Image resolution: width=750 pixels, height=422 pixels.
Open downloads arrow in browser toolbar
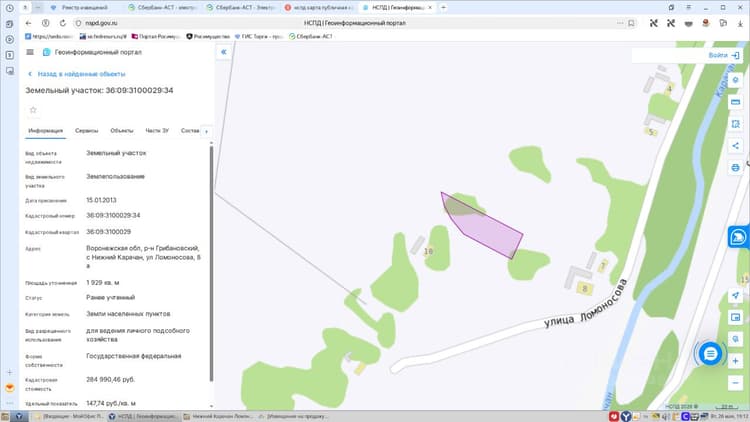[x=739, y=23]
